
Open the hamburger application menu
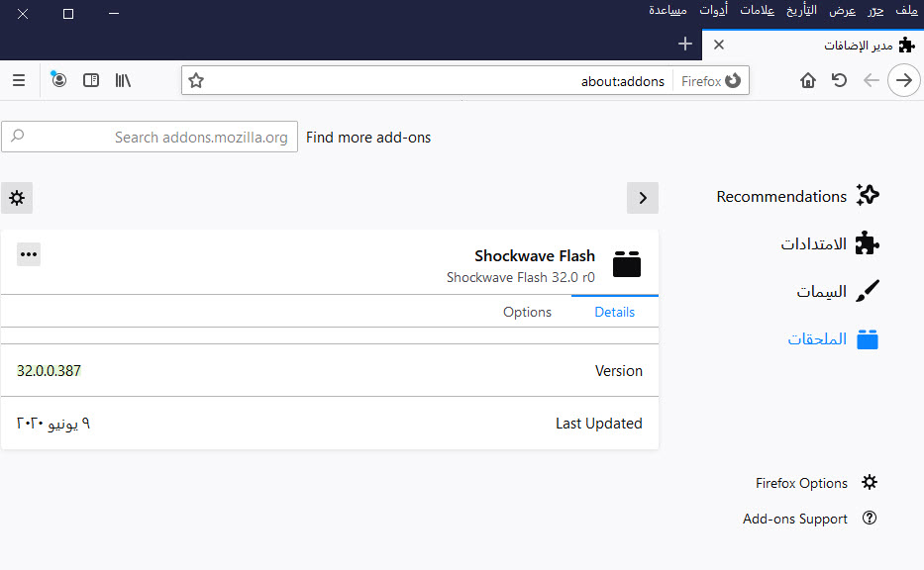click(x=19, y=80)
